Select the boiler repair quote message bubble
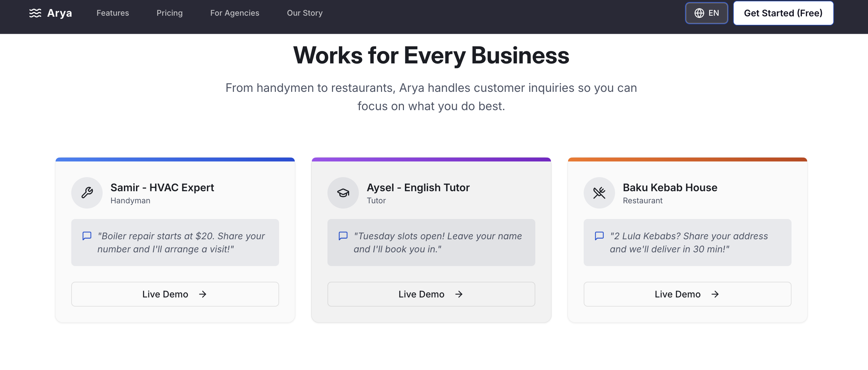Screen dimensions: 868x370 [175, 242]
